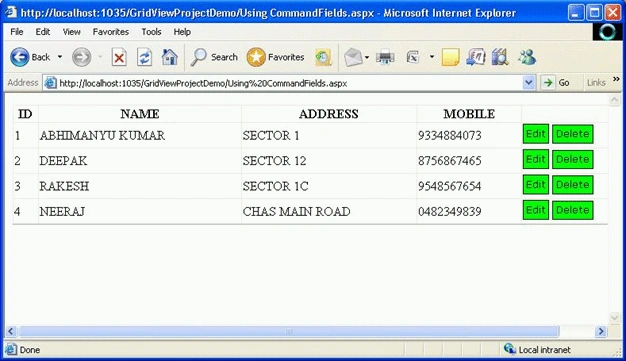
Task: Open the Tools menu
Action: click(x=151, y=32)
